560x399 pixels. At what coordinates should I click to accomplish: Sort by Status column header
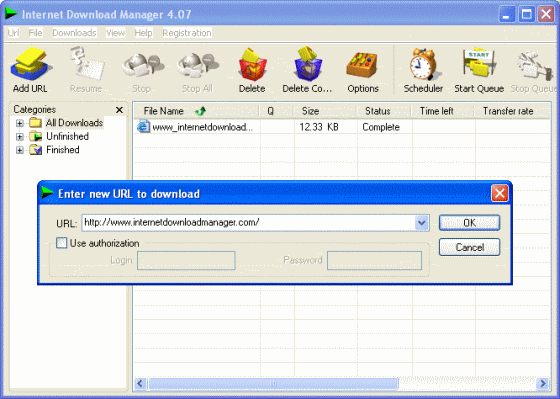(x=384, y=111)
